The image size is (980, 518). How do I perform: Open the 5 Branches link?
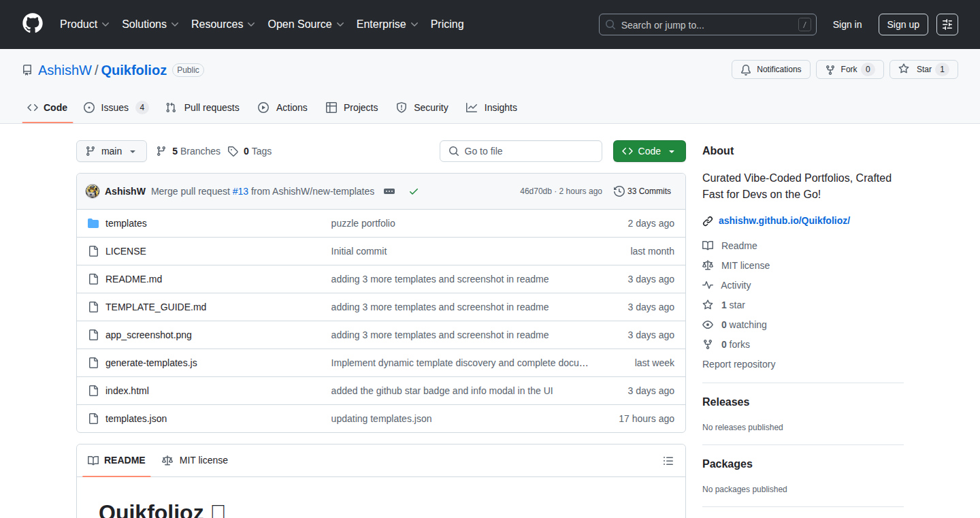coord(189,151)
